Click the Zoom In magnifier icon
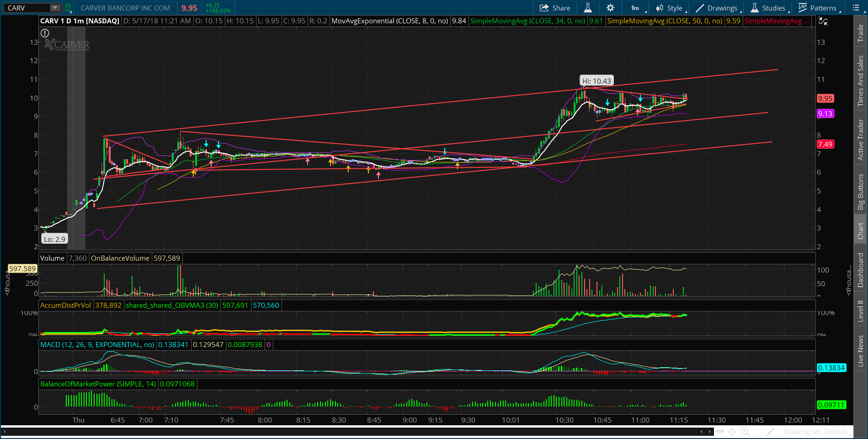Screen dimensions: 868x439 pyautogui.click(x=745, y=431)
